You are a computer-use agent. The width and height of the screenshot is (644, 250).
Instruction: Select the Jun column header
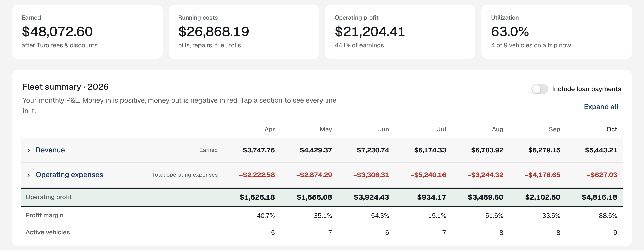pos(383,129)
